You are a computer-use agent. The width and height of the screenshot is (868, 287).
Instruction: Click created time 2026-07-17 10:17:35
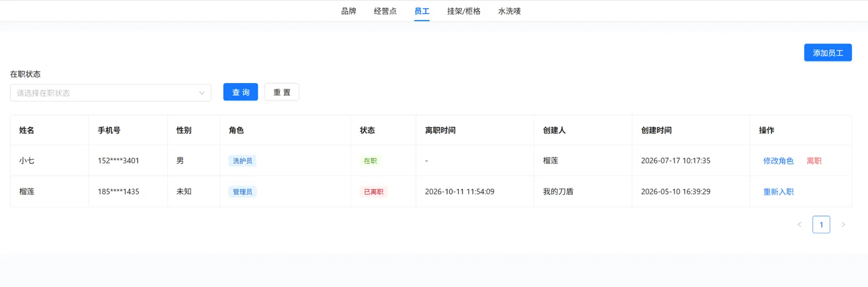pyautogui.click(x=675, y=161)
